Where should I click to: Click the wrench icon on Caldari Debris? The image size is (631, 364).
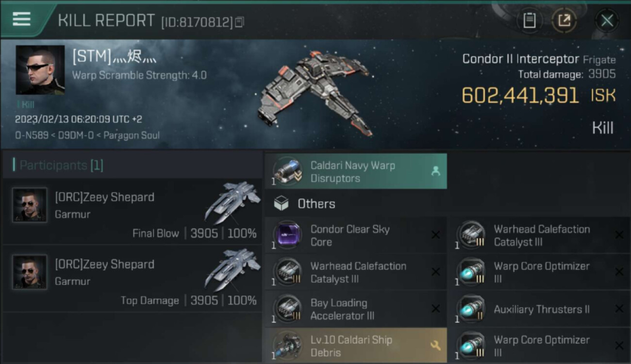tap(435, 346)
